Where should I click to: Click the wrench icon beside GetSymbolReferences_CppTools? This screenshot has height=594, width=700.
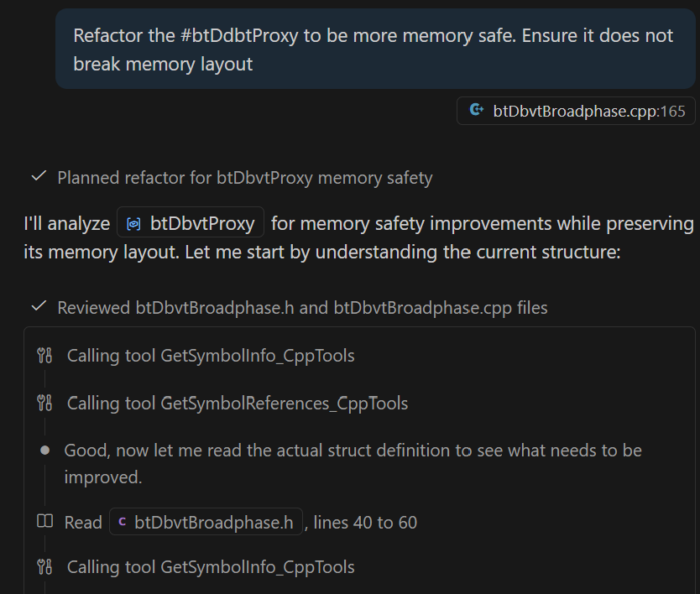pyautogui.click(x=45, y=404)
